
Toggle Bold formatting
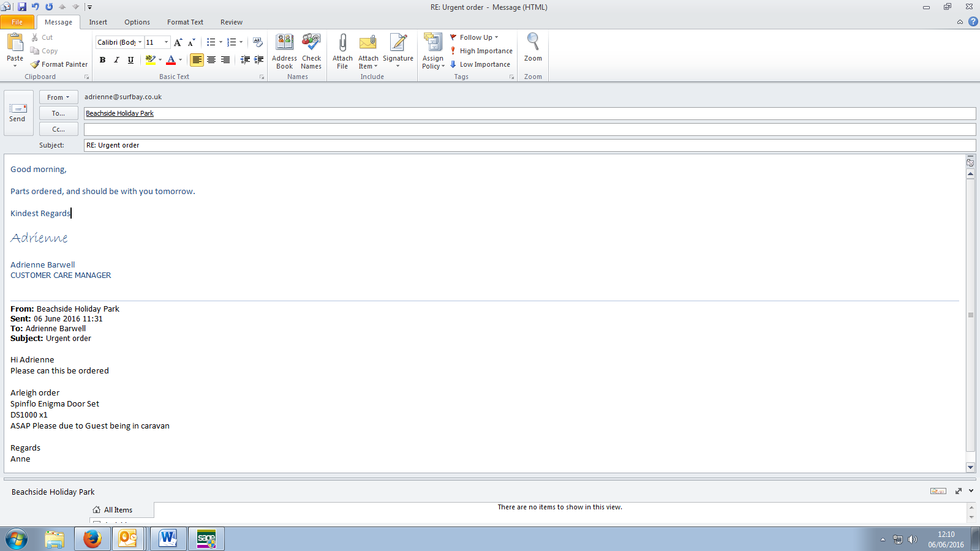click(x=102, y=60)
